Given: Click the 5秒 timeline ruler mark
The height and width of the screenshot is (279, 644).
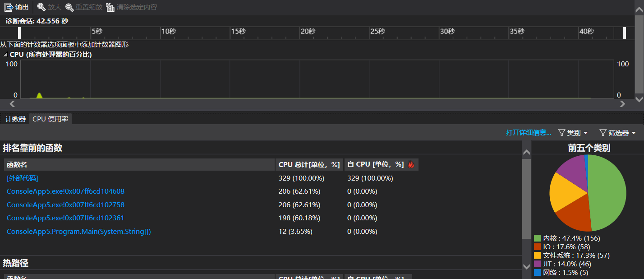Looking at the screenshot, I should [97, 31].
